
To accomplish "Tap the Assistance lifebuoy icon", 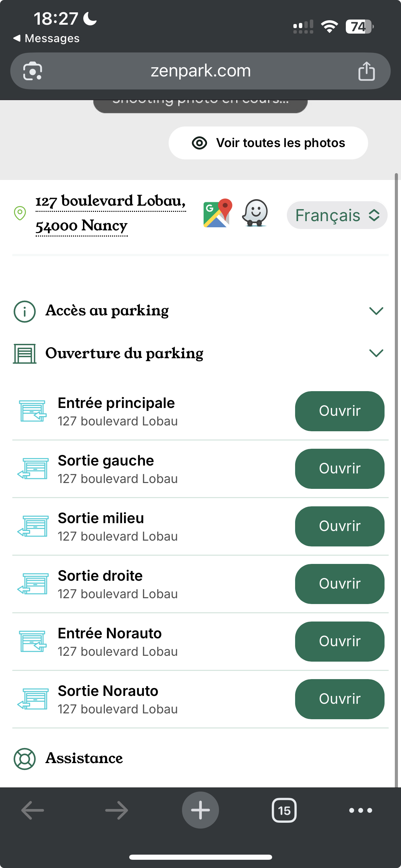I will (x=25, y=759).
